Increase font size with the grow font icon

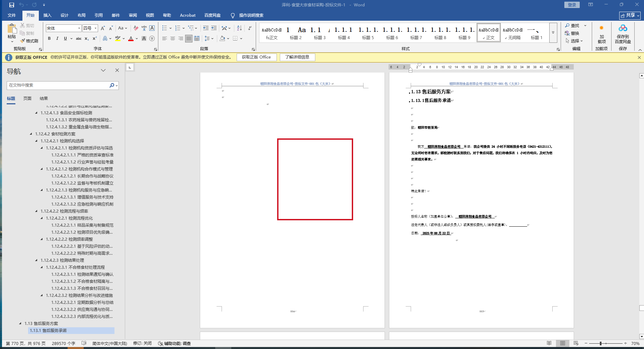[x=103, y=28]
